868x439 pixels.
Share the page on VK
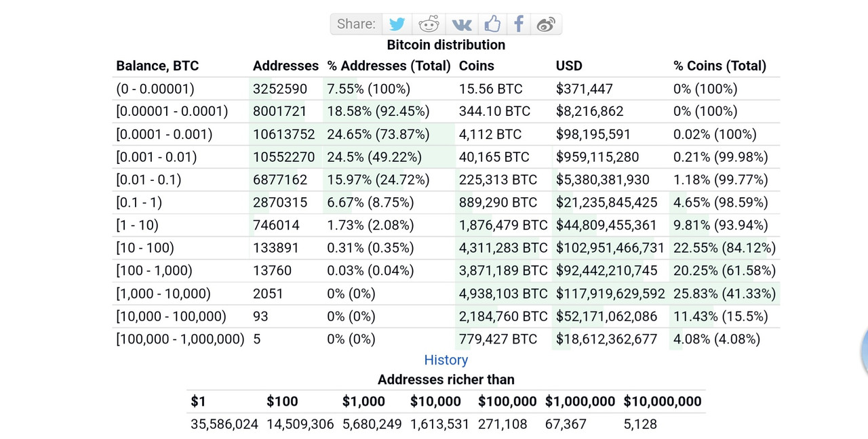pos(462,24)
